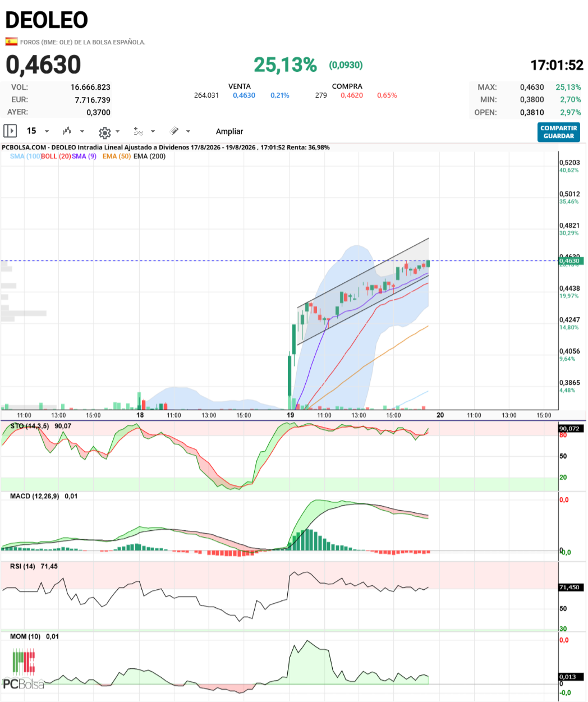Expand the indicators dropdown arrow

pyautogui.click(x=153, y=131)
